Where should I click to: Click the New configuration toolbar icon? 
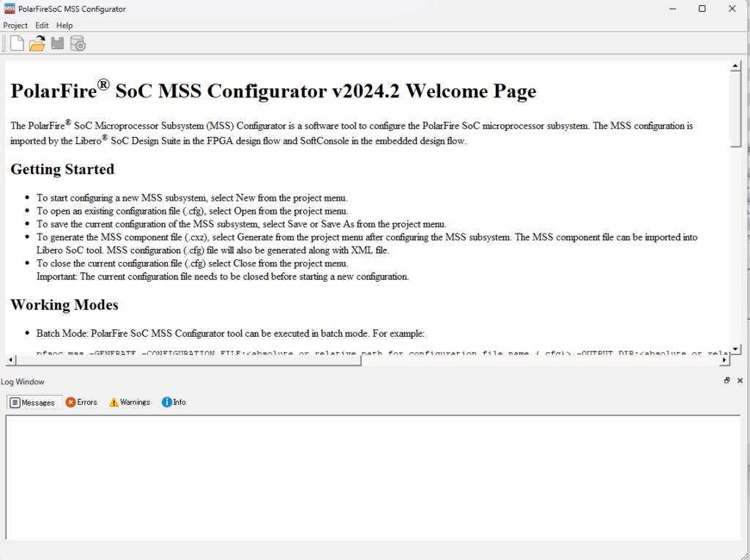(17, 44)
